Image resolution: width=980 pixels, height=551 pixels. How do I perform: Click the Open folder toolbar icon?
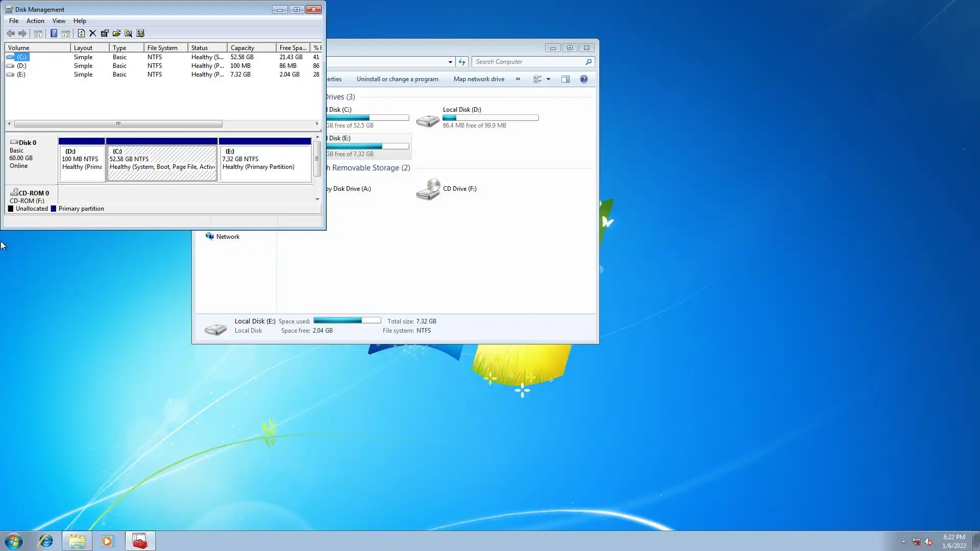point(116,34)
